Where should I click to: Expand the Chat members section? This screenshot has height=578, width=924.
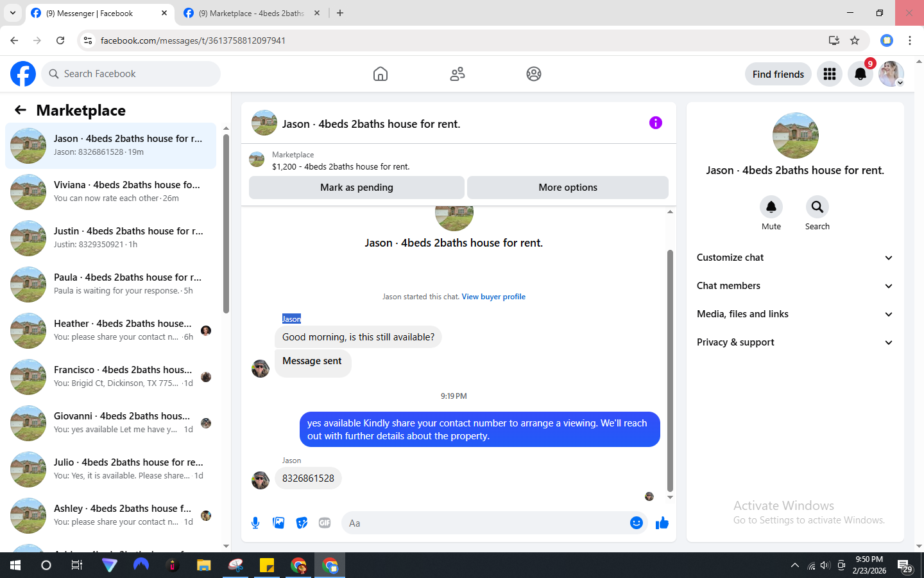pos(796,286)
